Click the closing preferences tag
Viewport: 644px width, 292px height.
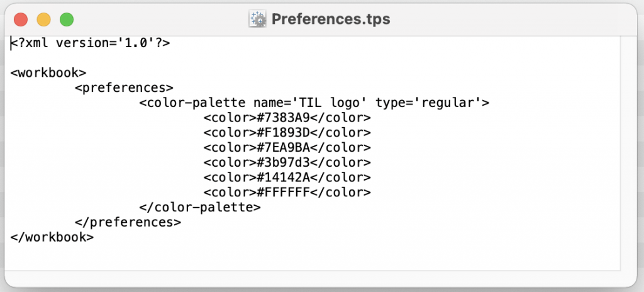pos(128,222)
